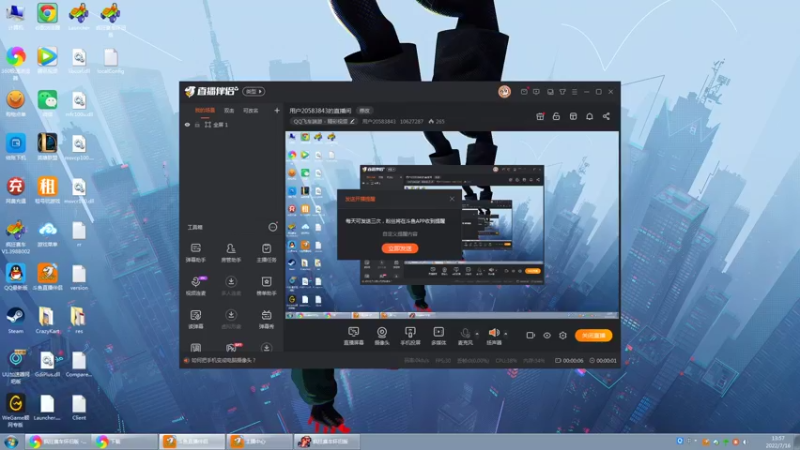Click the bell notification icon

point(589,116)
